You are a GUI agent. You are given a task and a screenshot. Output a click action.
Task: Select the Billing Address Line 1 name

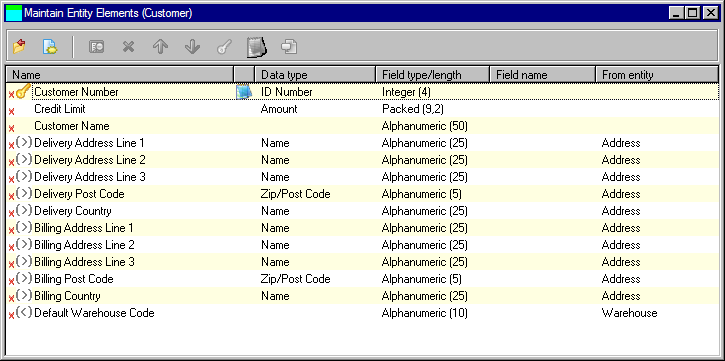[x=84, y=228]
